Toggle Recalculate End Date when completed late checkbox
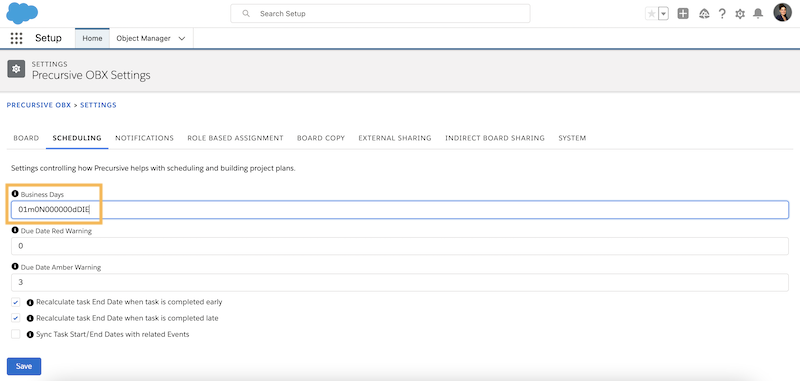The image size is (800, 381). tap(16, 318)
